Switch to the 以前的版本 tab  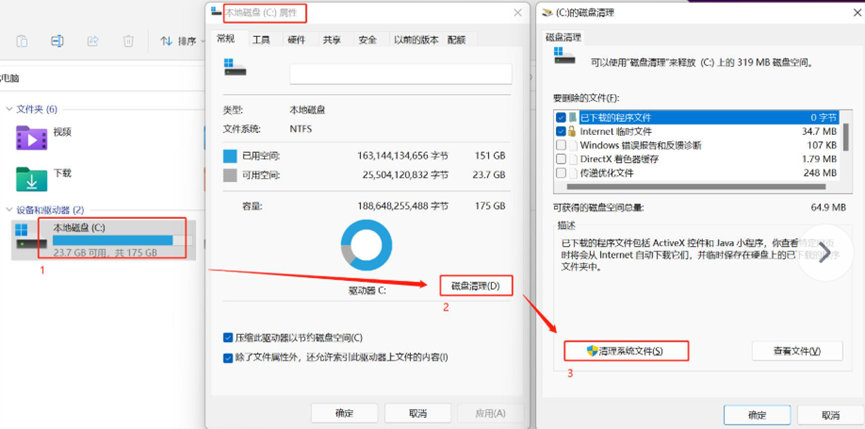point(417,40)
